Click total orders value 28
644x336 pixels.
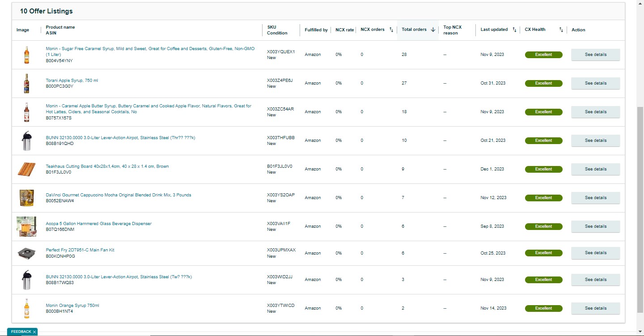tap(404, 55)
